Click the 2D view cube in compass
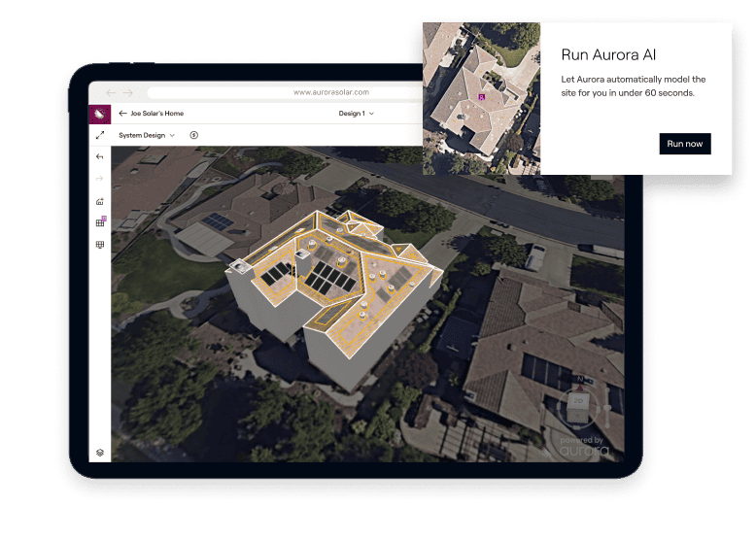 (x=578, y=407)
